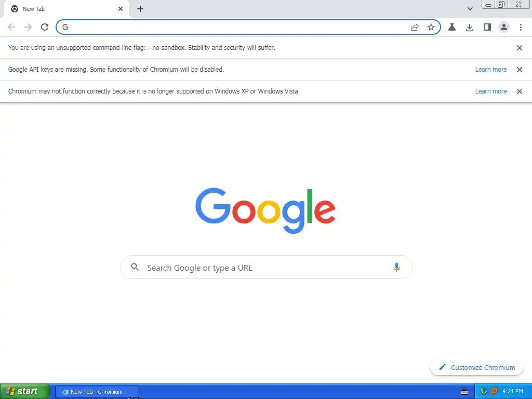Toggle the side panel icon
This screenshot has width=532, height=399.
tap(487, 27)
